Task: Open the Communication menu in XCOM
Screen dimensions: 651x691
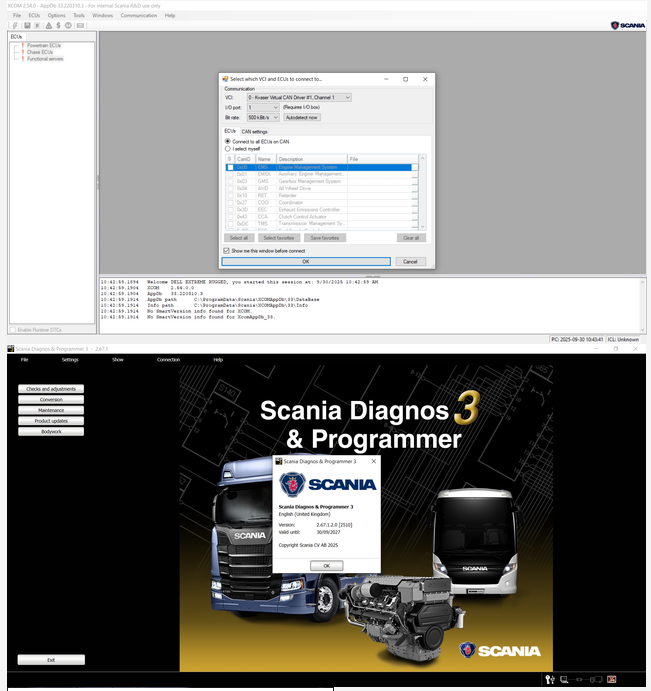Action: coord(138,16)
